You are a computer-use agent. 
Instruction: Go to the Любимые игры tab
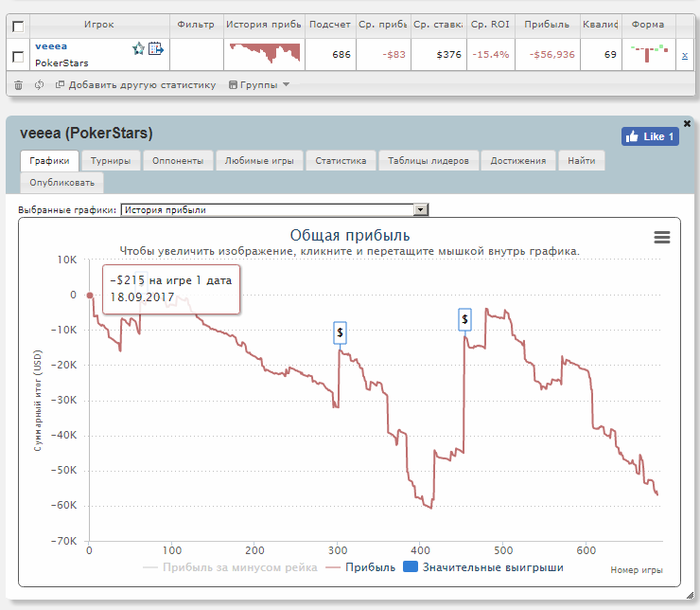pos(259,161)
